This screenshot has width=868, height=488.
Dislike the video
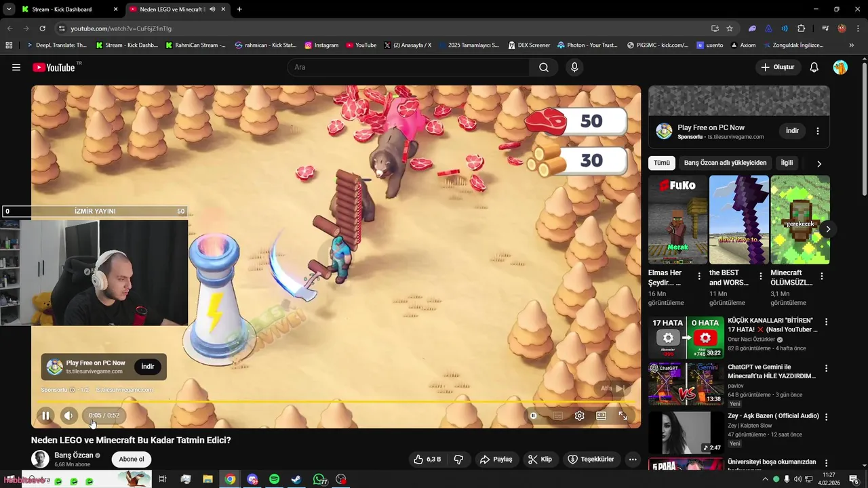(458, 459)
